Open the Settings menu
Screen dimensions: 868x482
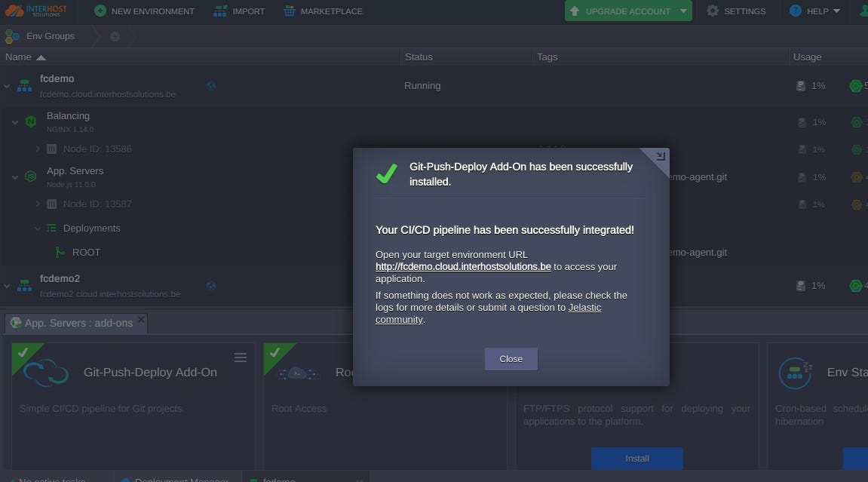[736, 11]
